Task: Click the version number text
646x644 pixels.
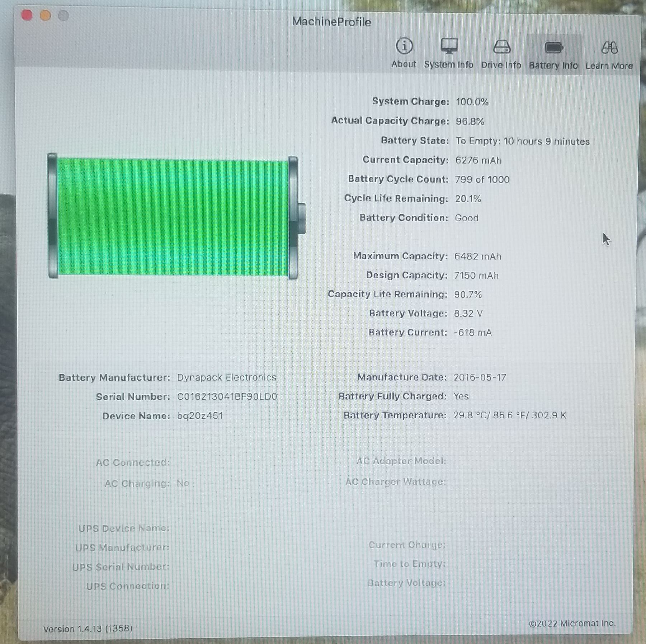Action: coord(88,629)
